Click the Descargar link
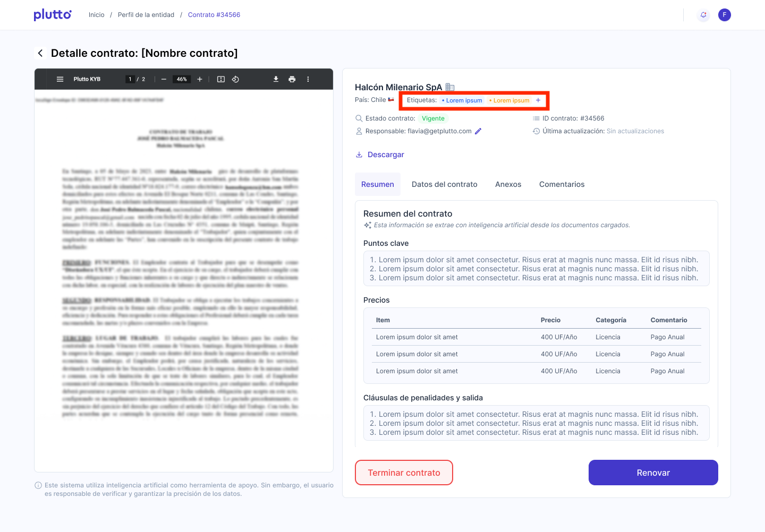Viewport: 765px width, 532px height. coord(380,155)
